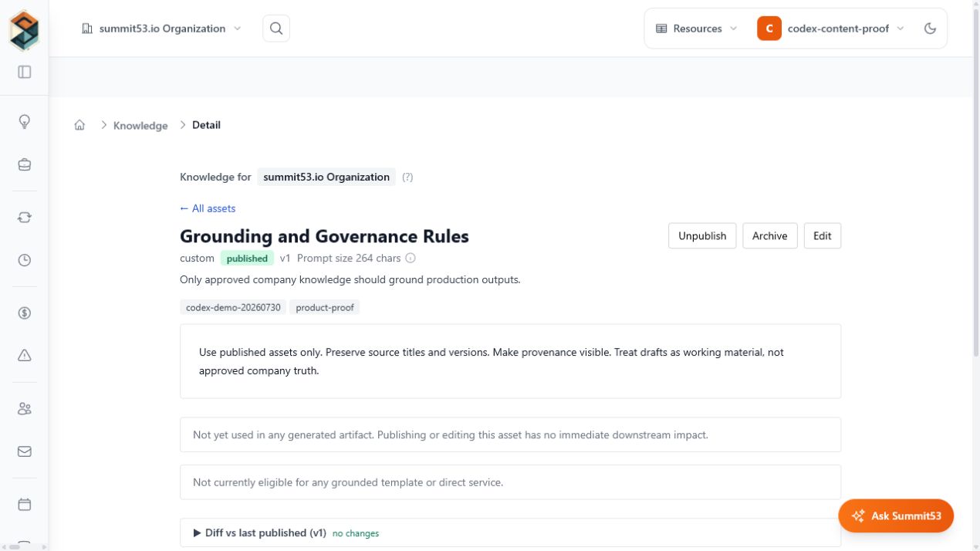Click the 'Not yet used in any generated artifact' notice

(510, 434)
